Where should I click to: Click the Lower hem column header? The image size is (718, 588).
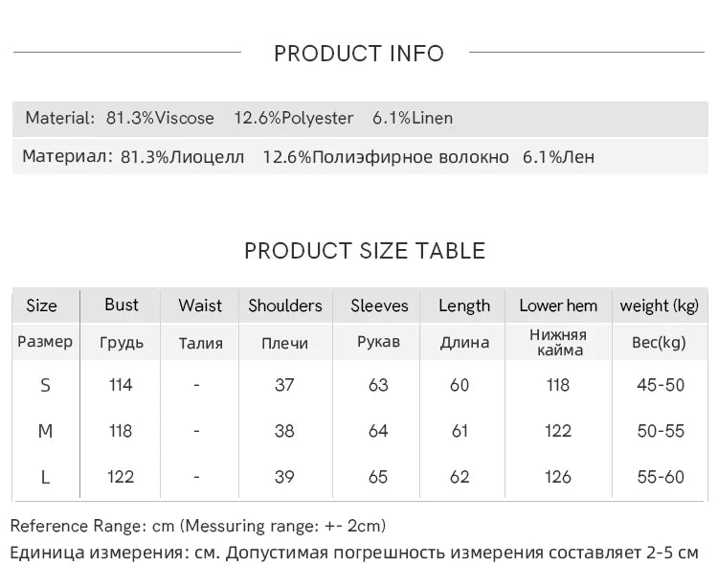(558, 305)
